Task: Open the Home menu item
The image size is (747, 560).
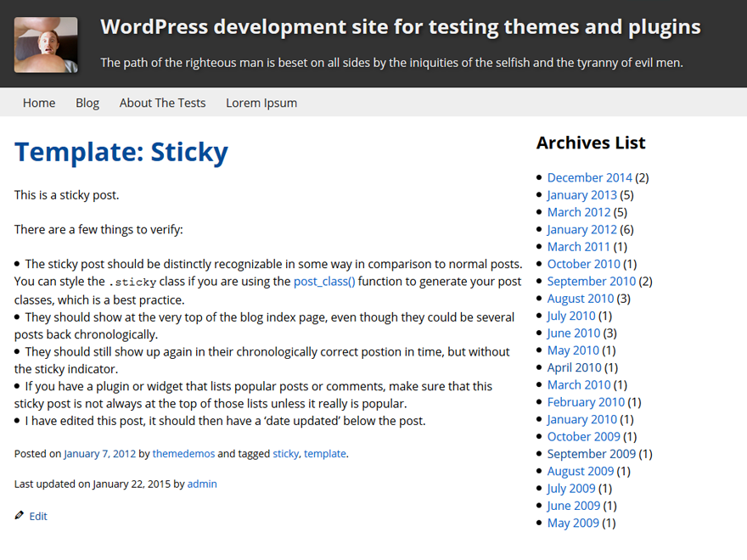Action: 39,103
